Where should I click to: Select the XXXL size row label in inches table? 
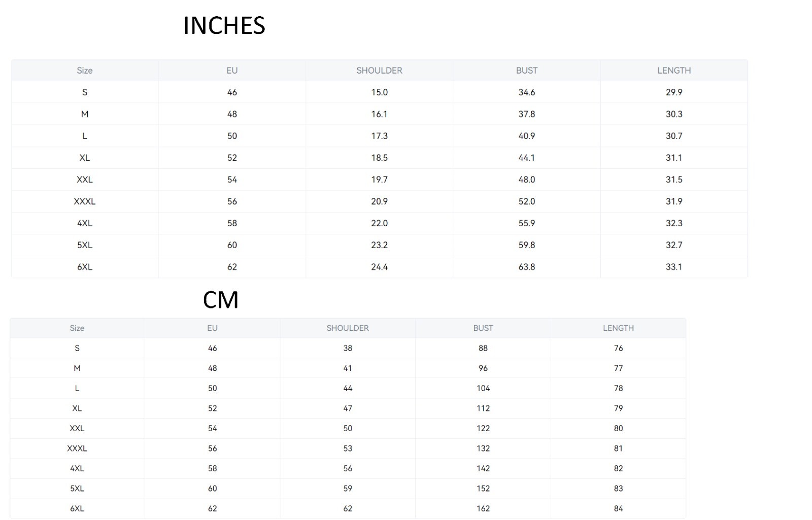coord(84,201)
